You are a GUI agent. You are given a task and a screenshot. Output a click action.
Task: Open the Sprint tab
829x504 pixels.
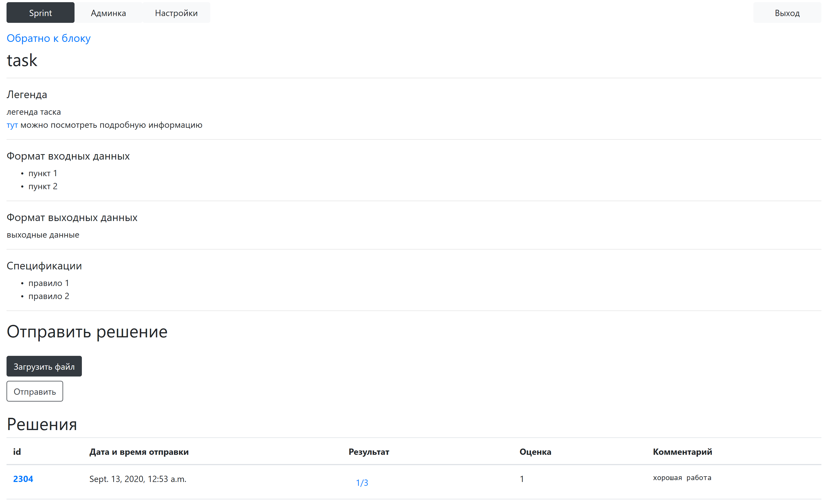point(40,13)
